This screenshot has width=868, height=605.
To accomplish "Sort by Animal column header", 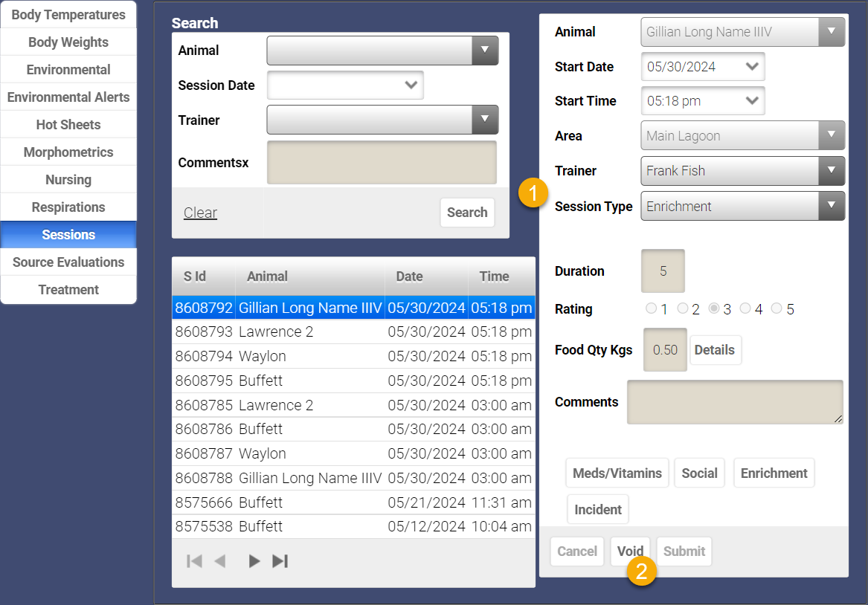I will 310,276.
